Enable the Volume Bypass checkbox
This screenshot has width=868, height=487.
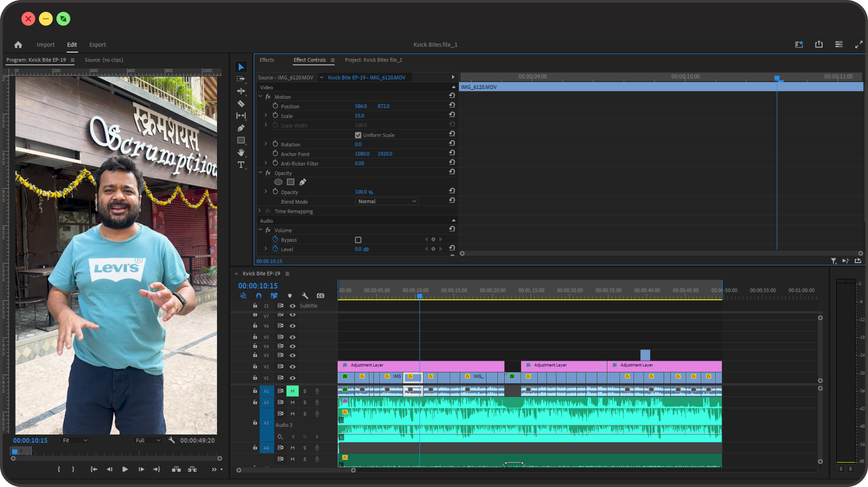358,240
